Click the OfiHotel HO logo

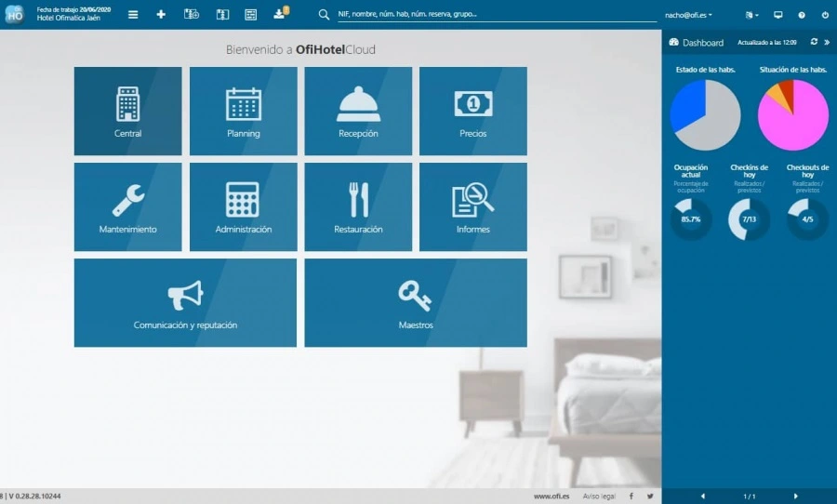point(14,15)
